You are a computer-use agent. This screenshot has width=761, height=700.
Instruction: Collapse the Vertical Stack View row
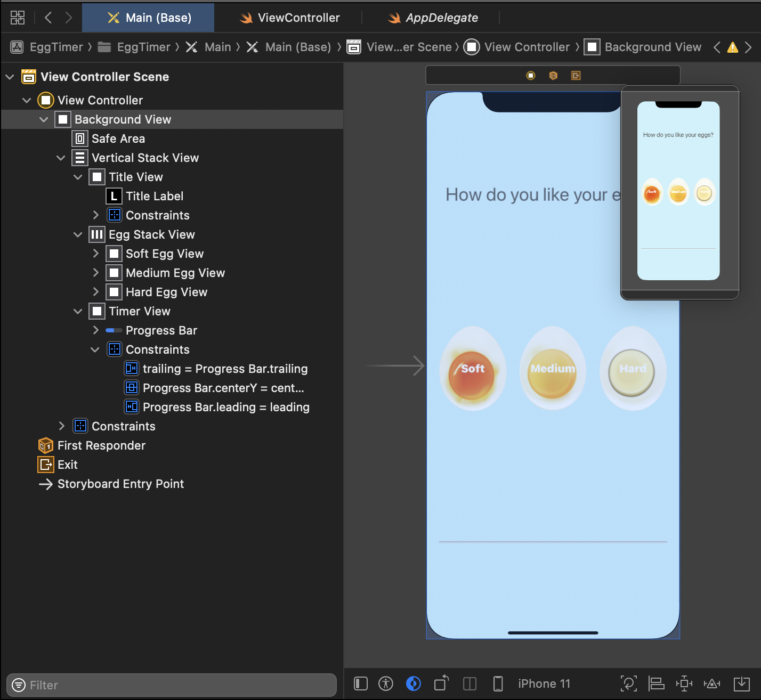[x=61, y=158]
